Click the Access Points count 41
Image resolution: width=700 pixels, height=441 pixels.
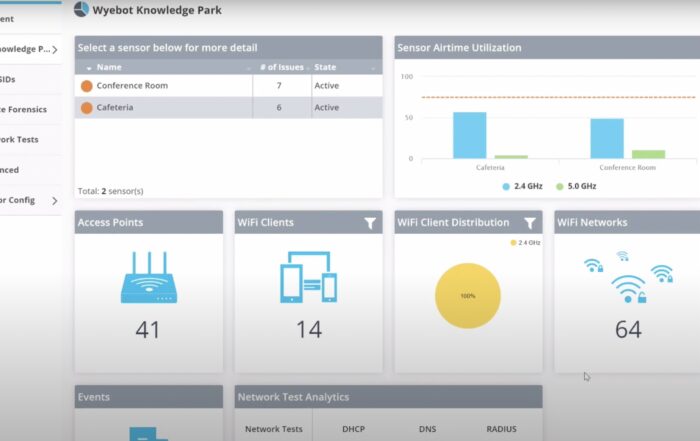tap(148, 330)
